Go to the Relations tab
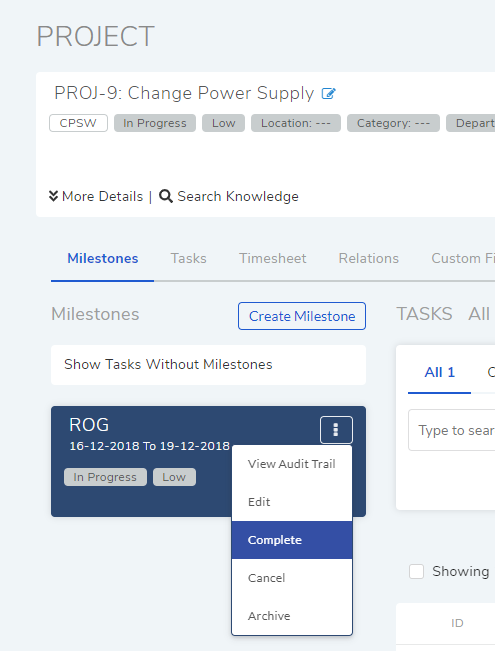The image size is (495, 651). (x=369, y=258)
